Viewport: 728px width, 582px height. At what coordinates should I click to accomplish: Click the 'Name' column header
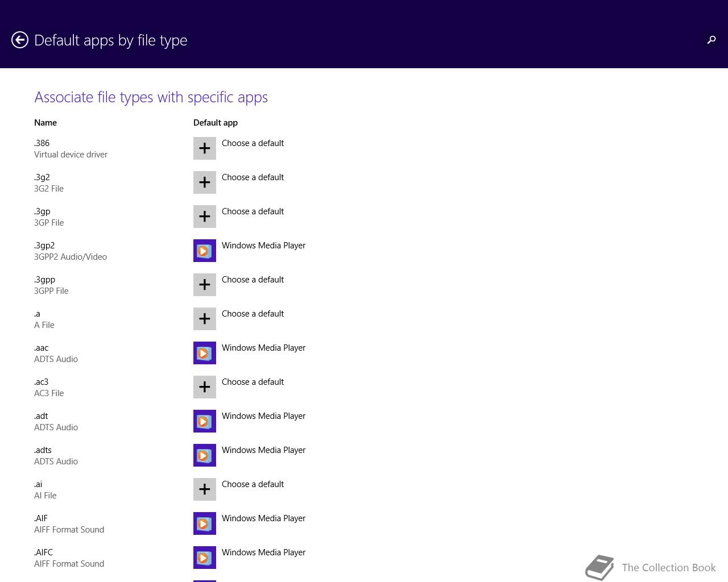click(x=45, y=123)
